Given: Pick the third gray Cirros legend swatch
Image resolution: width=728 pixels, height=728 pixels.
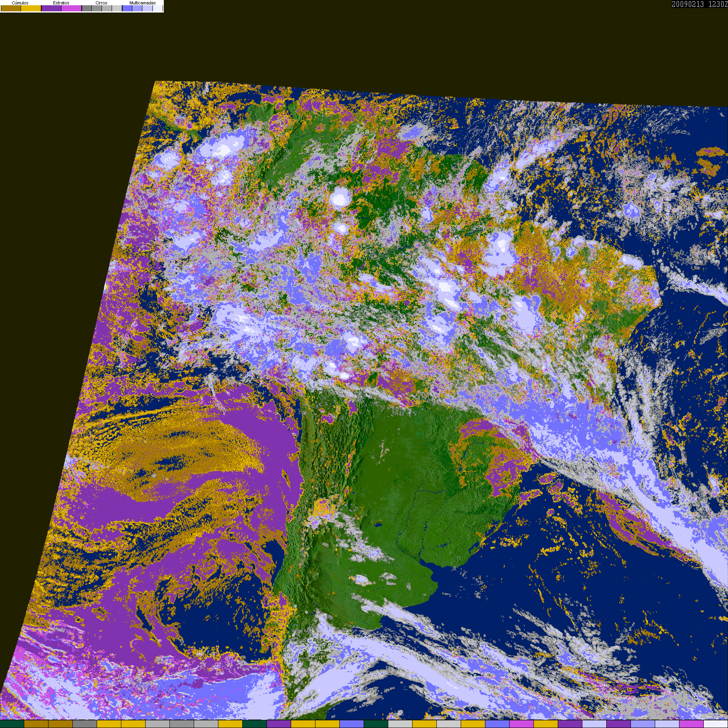Looking at the screenshot, I should pyautogui.click(x=107, y=8).
